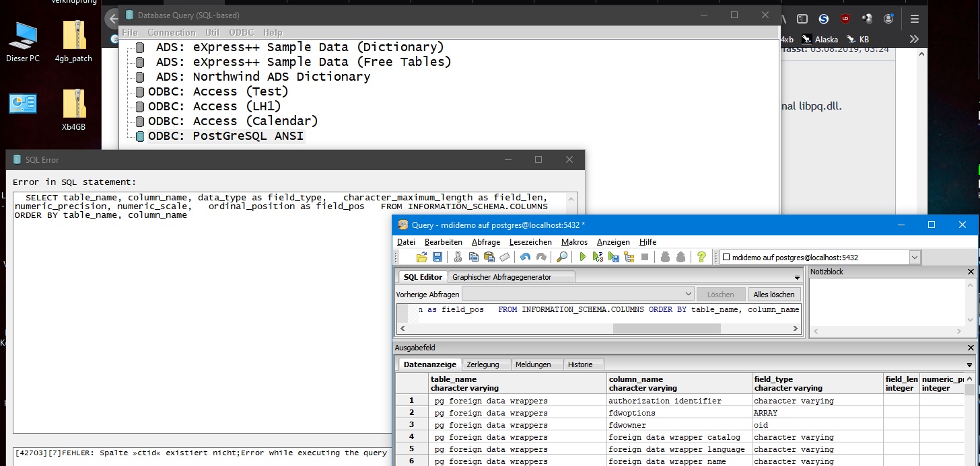Select the fdwoptions cell in row 2
980x466 pixels.
[679, 413]
